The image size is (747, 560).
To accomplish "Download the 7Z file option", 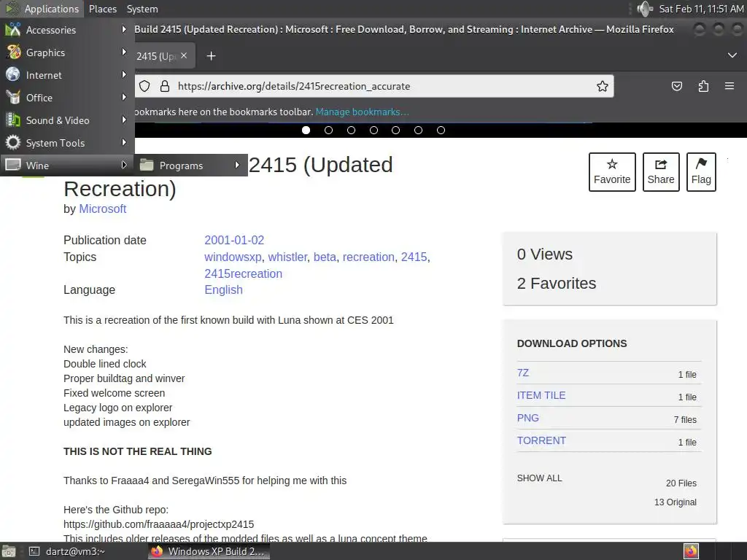I will click(523, 373).
